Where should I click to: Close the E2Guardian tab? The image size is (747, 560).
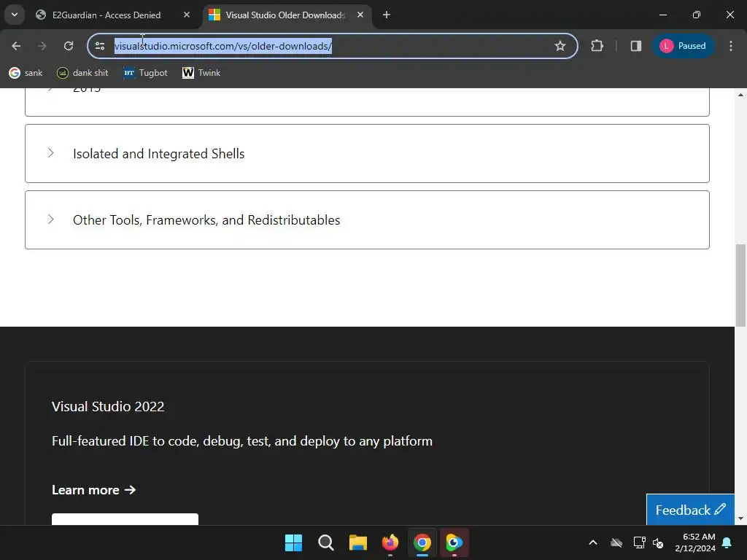pos(187,15)
